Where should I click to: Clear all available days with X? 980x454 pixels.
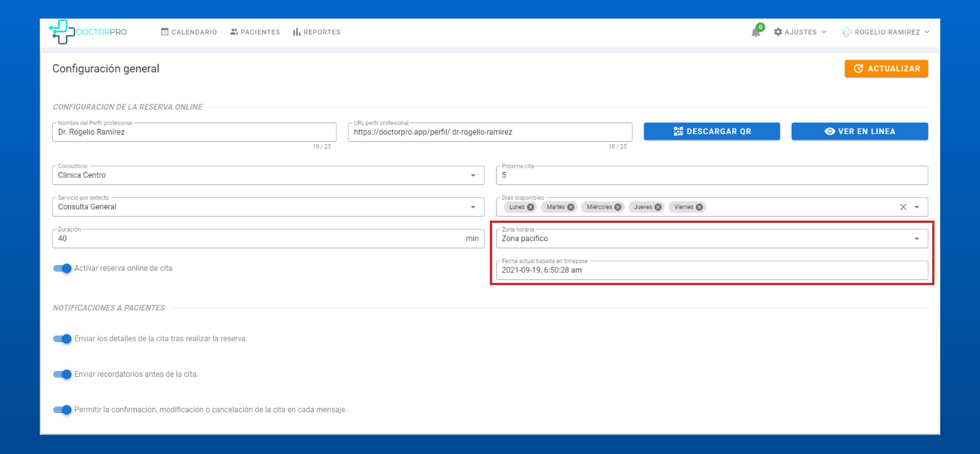click(x=903, y=207)
